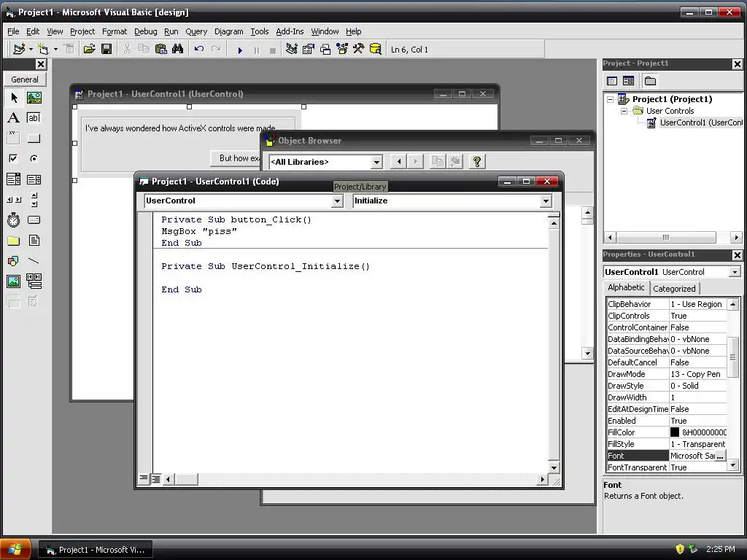Click the Save Project floppy disk icon
The width and height of the screenshot is (747, 560).
[107, 49]
